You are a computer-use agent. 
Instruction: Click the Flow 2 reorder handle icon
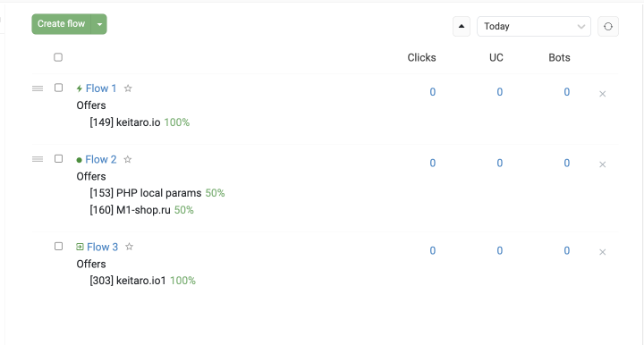(x=38, y=159)
